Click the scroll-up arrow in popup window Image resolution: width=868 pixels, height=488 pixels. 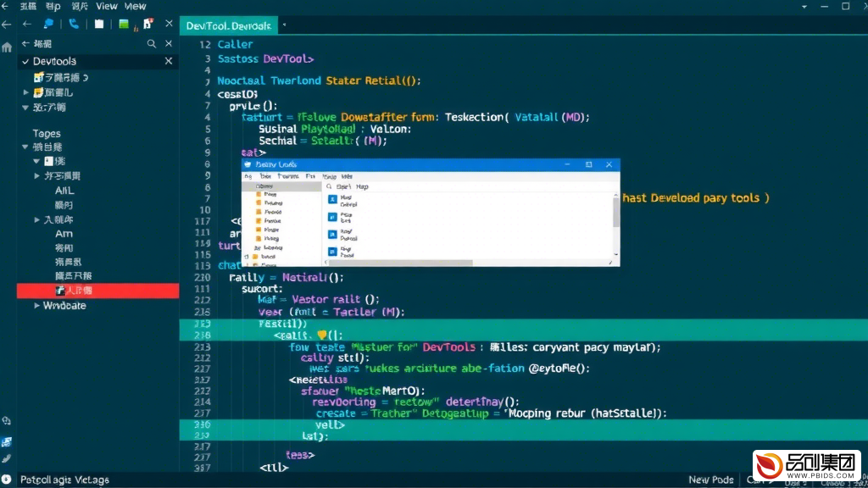tap(616, 195)
